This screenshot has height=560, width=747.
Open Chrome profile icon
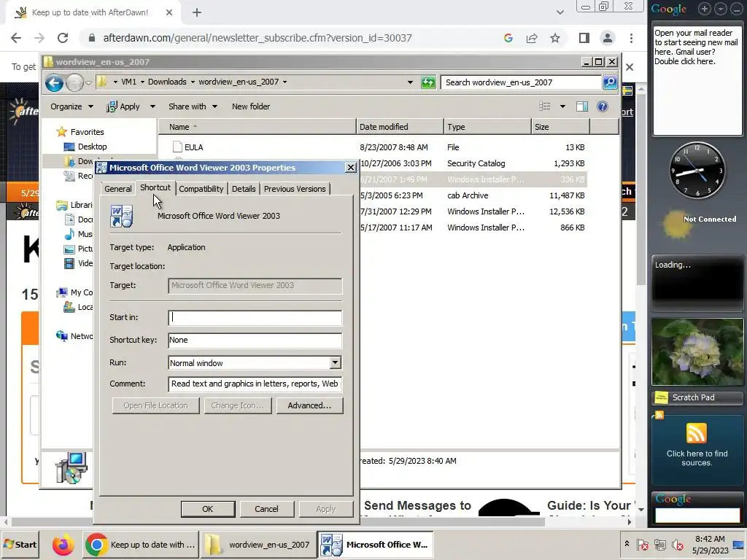(608, 38)
